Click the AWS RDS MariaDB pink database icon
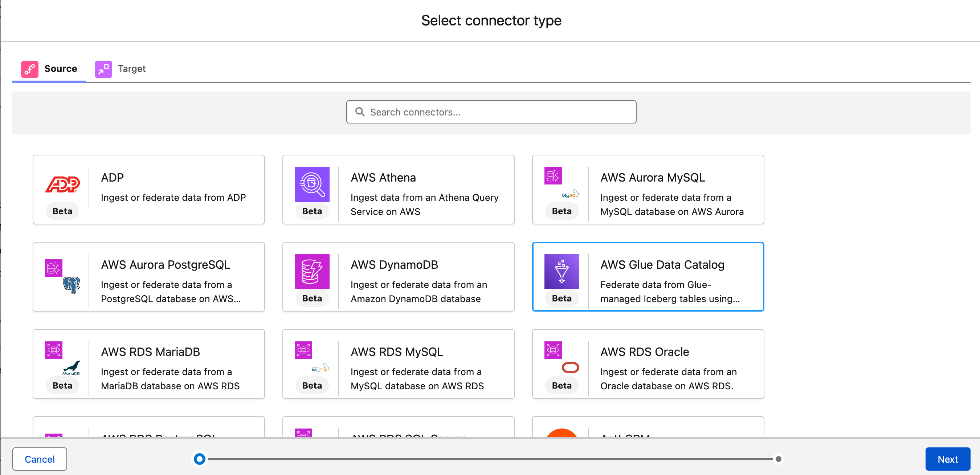 coord(54,350)
